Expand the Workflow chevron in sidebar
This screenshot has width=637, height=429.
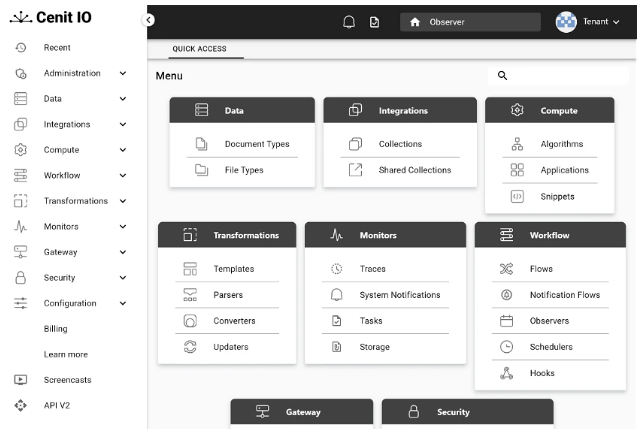123,176
